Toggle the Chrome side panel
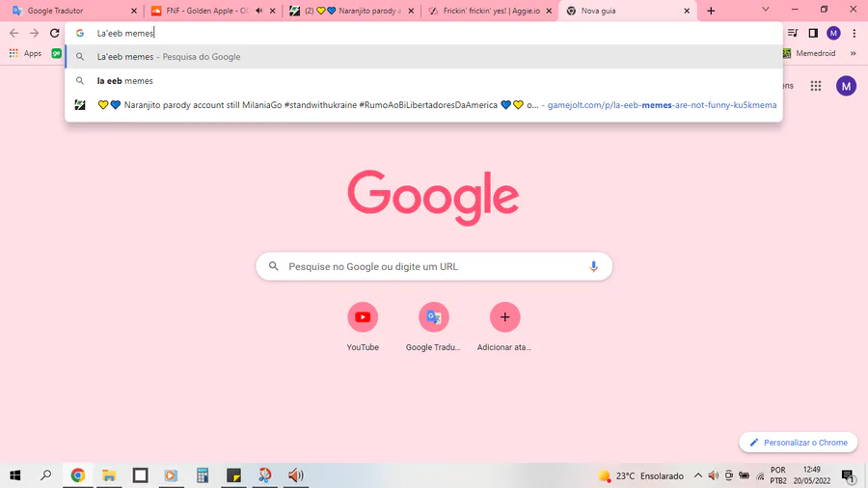Image resolution: width=868 pixels, height=488 pixels. tap(813, 33)
